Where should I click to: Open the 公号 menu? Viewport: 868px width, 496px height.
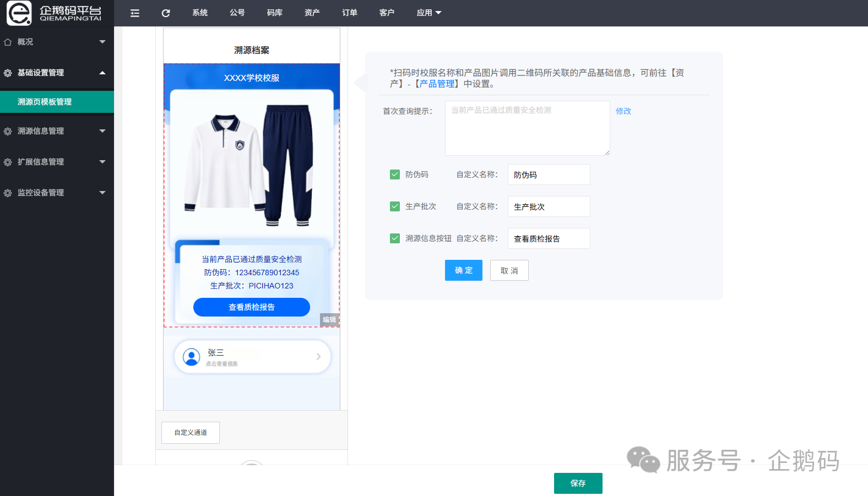(237, 13)
